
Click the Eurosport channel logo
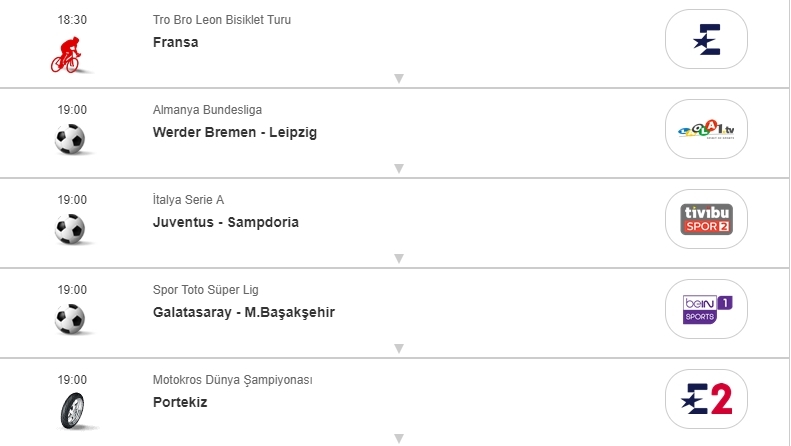706,39
